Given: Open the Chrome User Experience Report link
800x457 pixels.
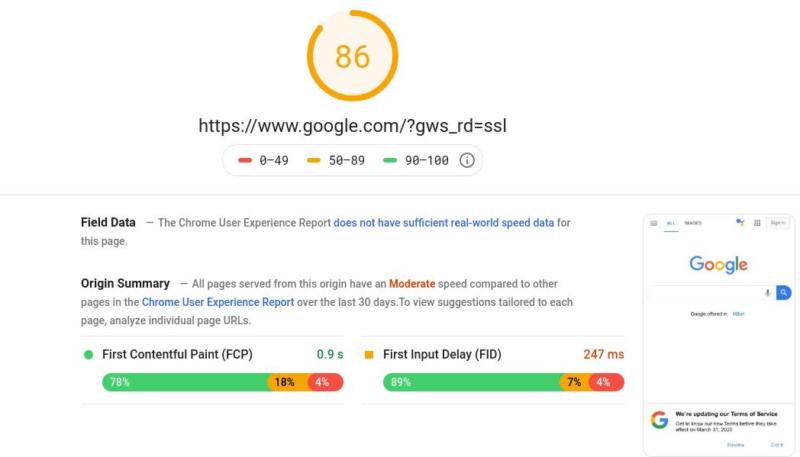Looking at the screenshot, I should coord(218,302).
